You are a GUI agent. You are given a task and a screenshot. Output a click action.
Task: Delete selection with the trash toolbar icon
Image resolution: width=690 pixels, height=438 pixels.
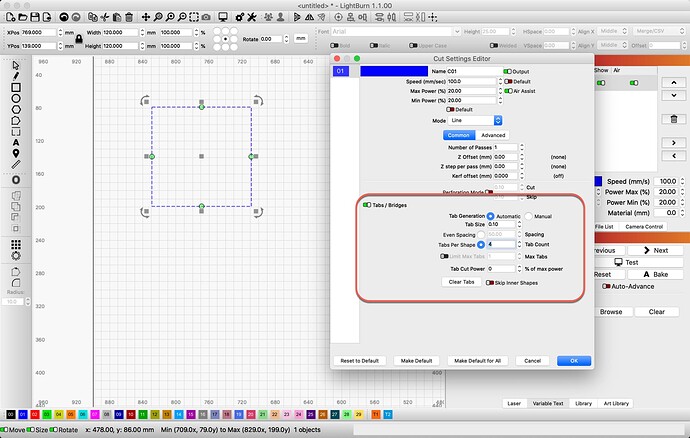[x=129, y=17]
